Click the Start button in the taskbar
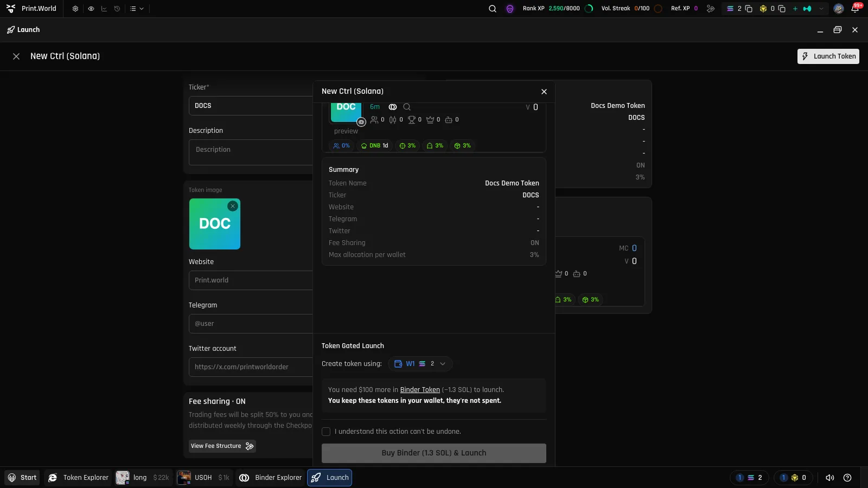Screen dimensions: 868x488 [x=22, y=478]
